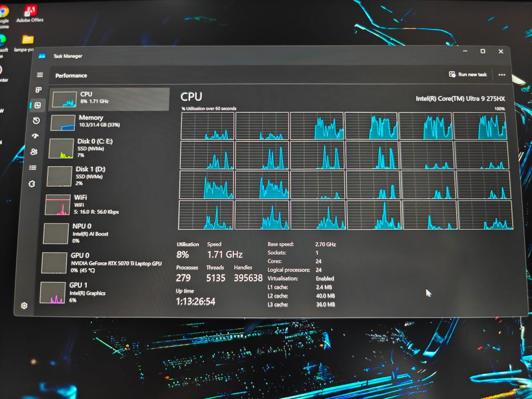Image resolution: width=532 pixels, height=399 pixels.
Task: Click the Handles count 395638
Action: coord(248,278)
